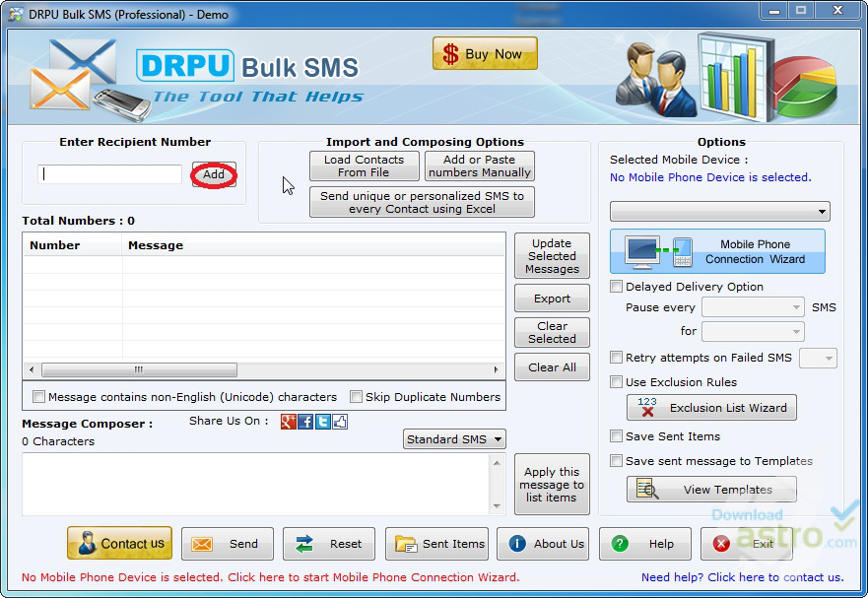Screen dimensions: 868x598
Task: Click the Export button
Action: pyautogui.click(x=552, y=299)
